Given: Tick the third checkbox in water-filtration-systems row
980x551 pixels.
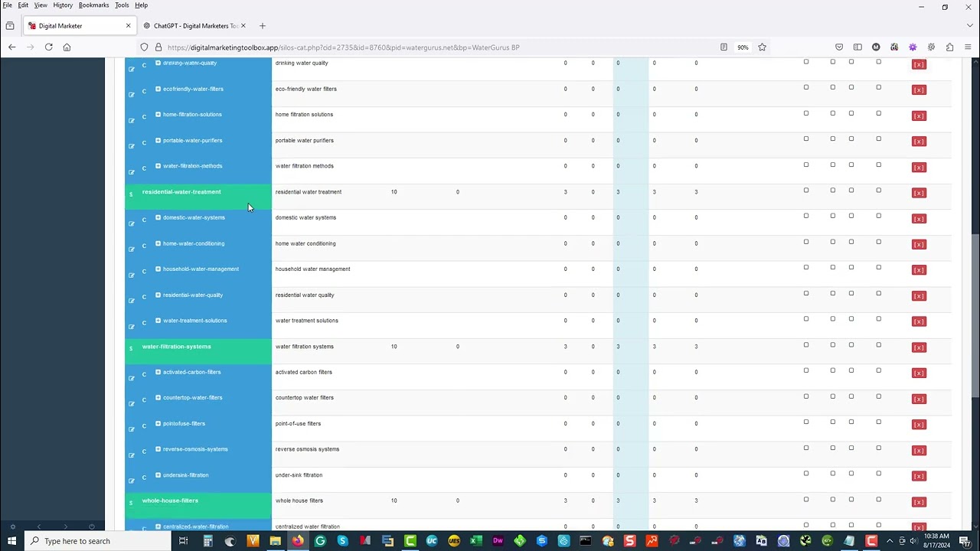Looking at the screenshot, I should (x=851, y=344).
